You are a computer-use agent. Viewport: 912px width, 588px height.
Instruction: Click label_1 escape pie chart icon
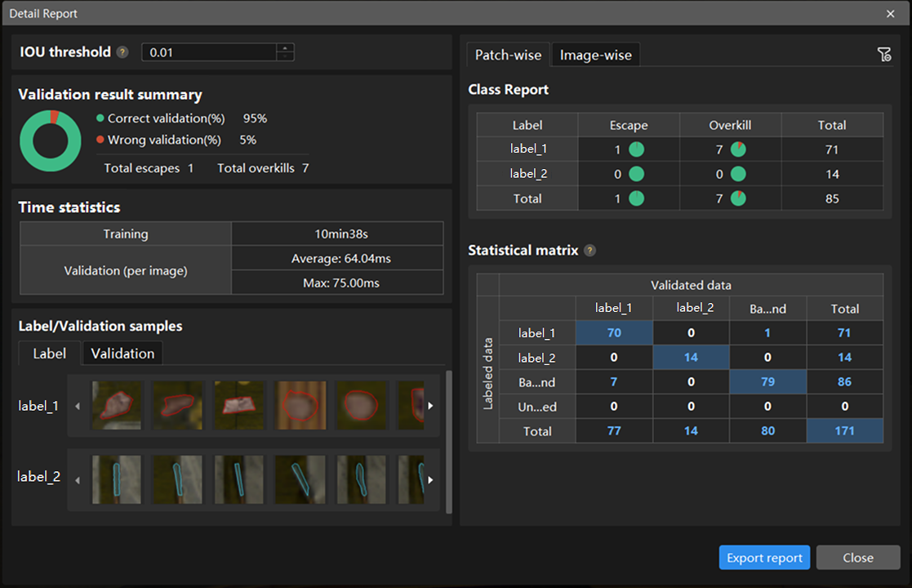pyautogui.click(x=636, y=149)
